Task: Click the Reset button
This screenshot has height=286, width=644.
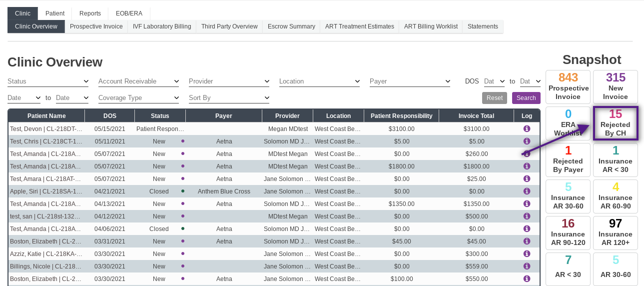Action: (495, 98)
